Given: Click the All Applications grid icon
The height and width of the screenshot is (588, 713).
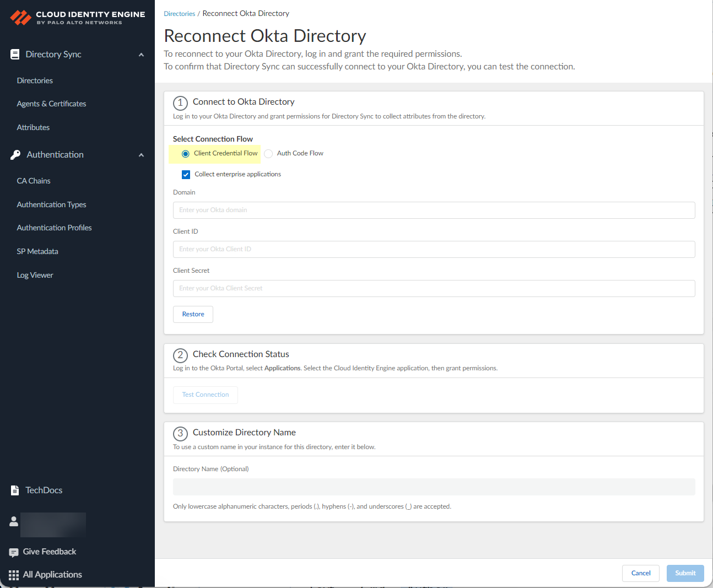Looking at the screenshot, I should tap(14, 575).
